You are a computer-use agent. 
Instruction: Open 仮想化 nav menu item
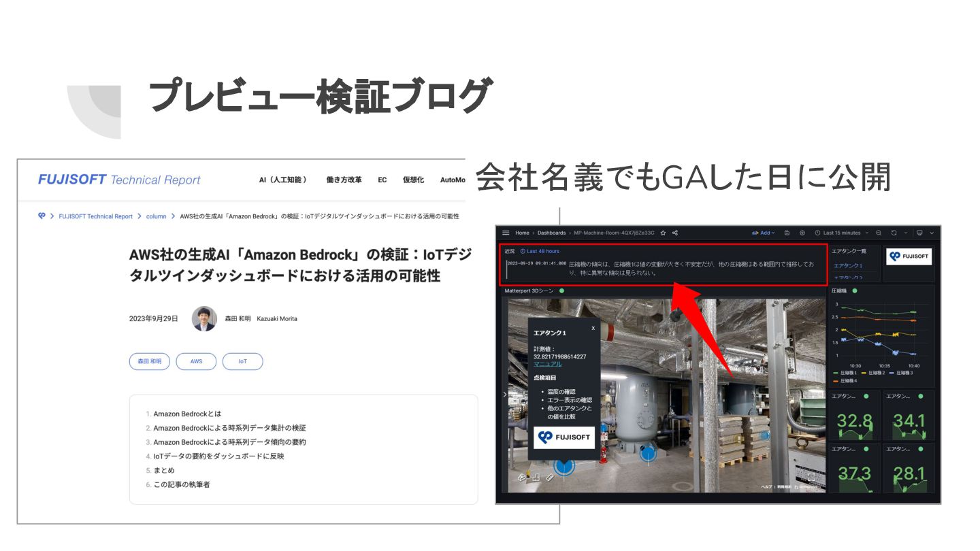[413, 180]
